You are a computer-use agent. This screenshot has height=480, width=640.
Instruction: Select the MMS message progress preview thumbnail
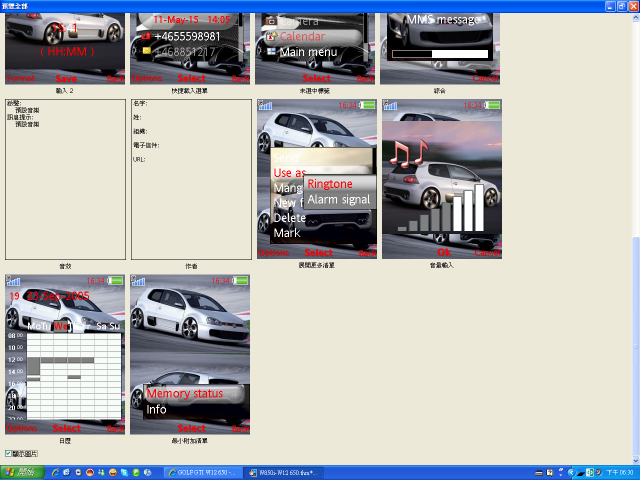(440, 48)
